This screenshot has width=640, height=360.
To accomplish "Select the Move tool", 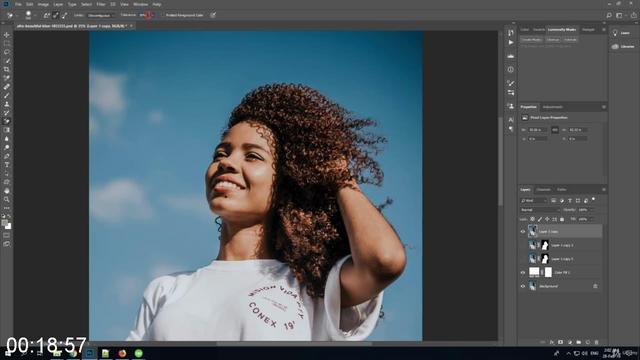I will click(7, 35).
